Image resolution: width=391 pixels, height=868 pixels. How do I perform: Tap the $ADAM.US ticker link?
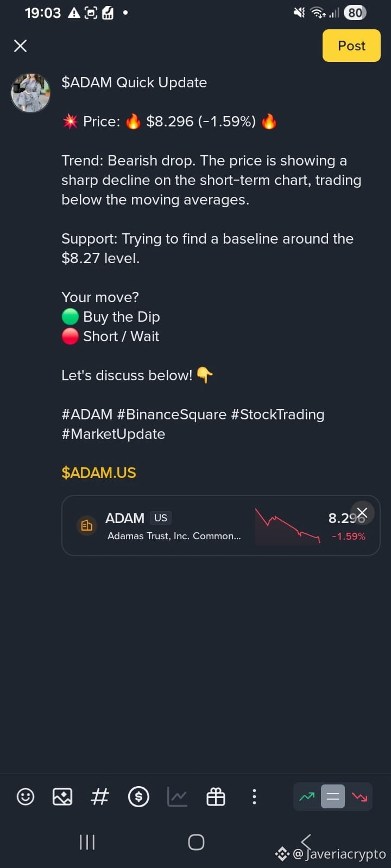click(99, 473)
